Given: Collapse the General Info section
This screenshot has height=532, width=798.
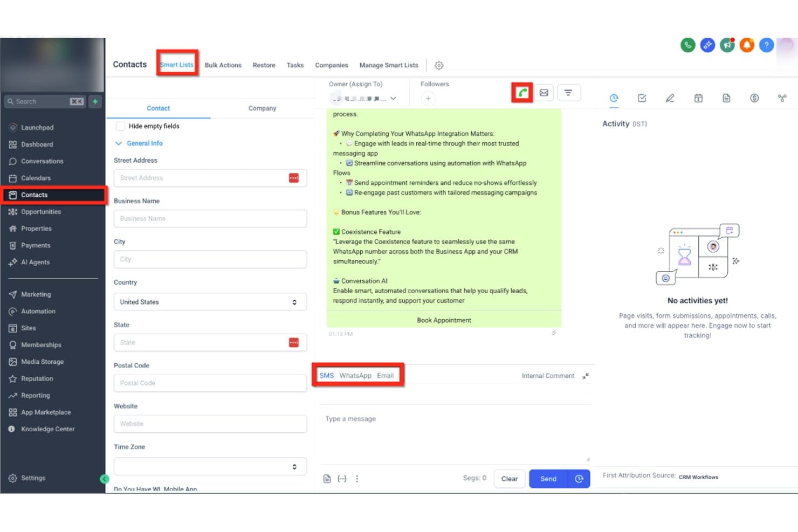Looking at the screenshot, I should [139, 143].
